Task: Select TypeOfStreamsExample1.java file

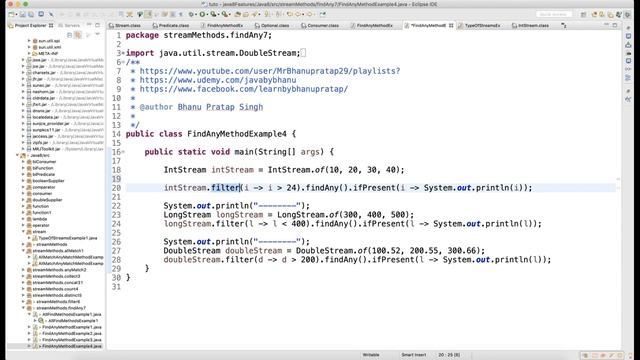Action: [x=68, y=238]
